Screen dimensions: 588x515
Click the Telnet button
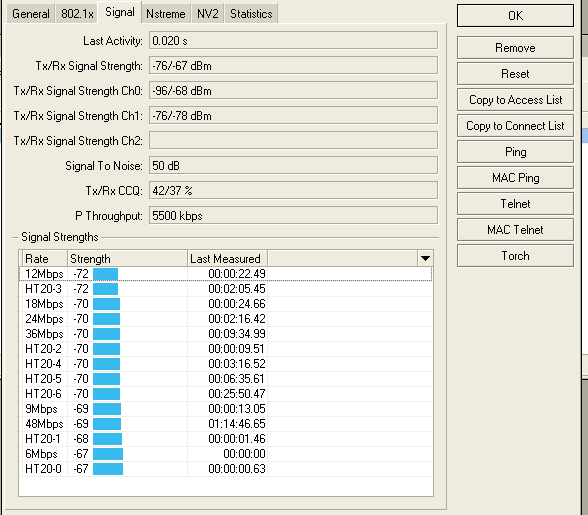coord(515,204)
